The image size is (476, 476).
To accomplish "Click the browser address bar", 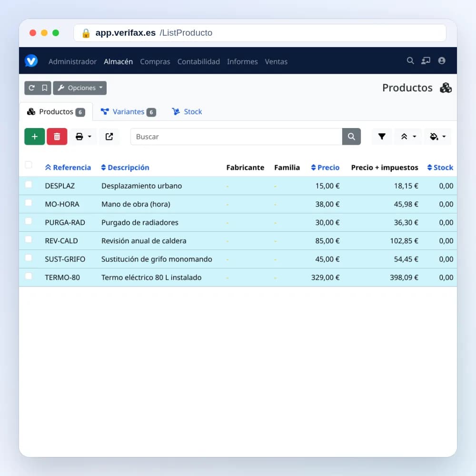I will click(260, 33).
